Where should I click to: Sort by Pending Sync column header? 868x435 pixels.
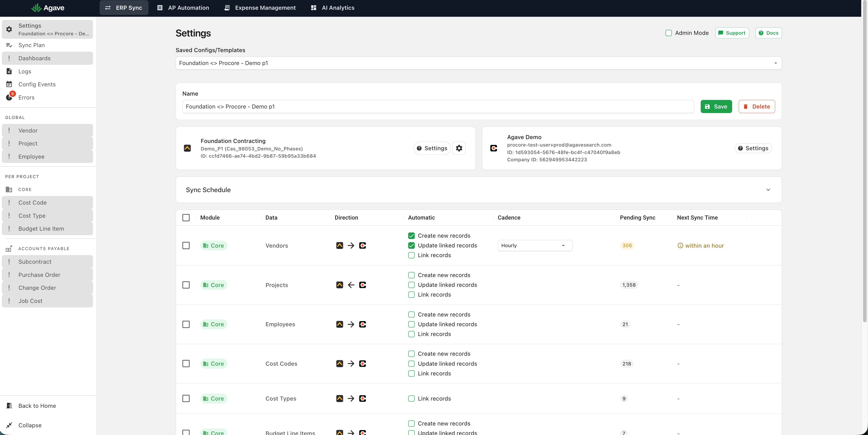pos(638,217)
